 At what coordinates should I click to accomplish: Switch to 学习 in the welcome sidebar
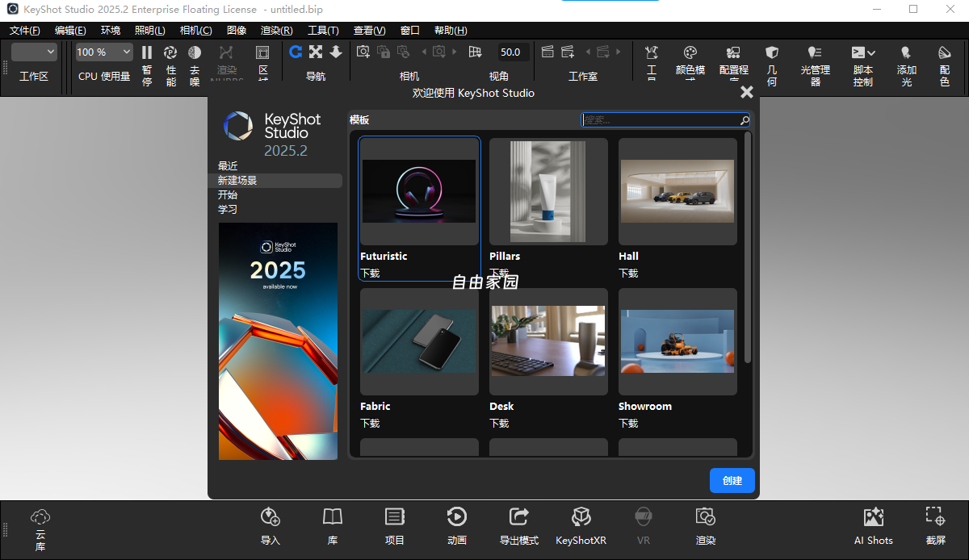click(228, 209)
